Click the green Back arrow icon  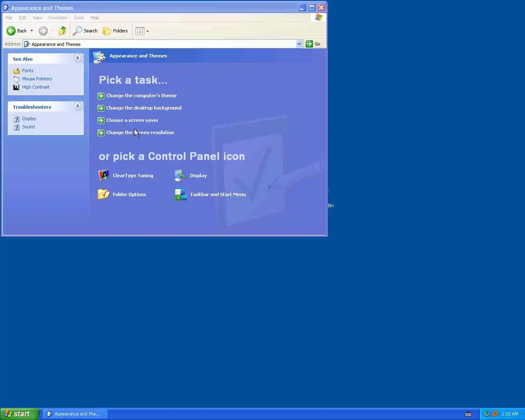tap(11, 31)
